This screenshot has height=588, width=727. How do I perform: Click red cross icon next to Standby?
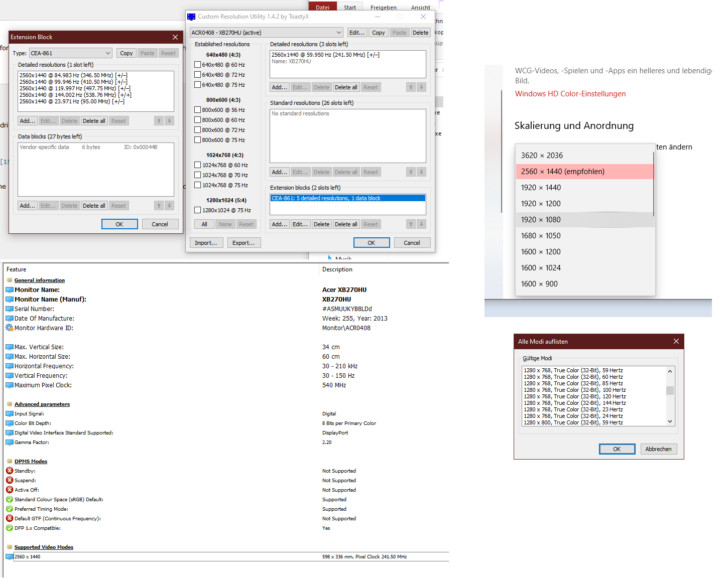10,471
